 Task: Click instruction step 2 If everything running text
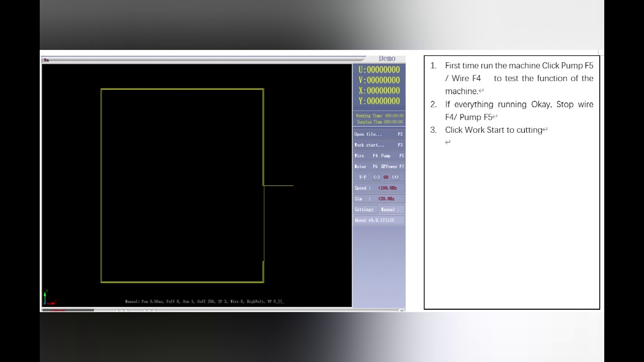[519, 111]
